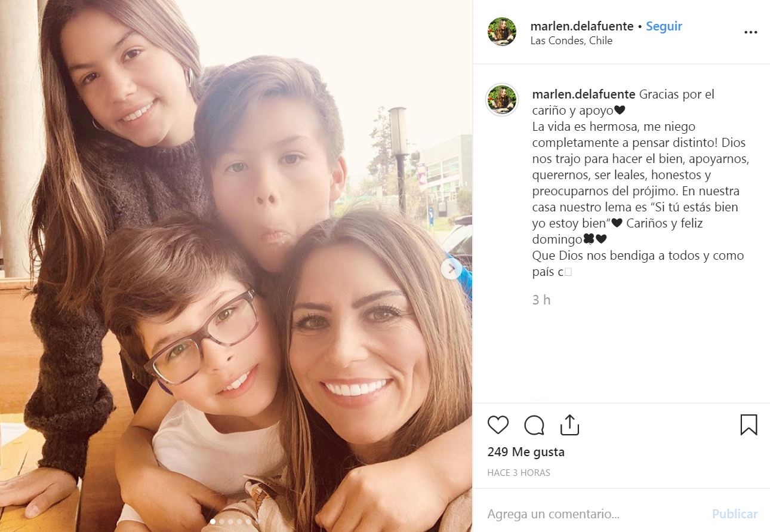The width and height of the screenshot is (770, 532).
Task: Open the 3 h timestamp under the caption
Action: pos(541,300)
